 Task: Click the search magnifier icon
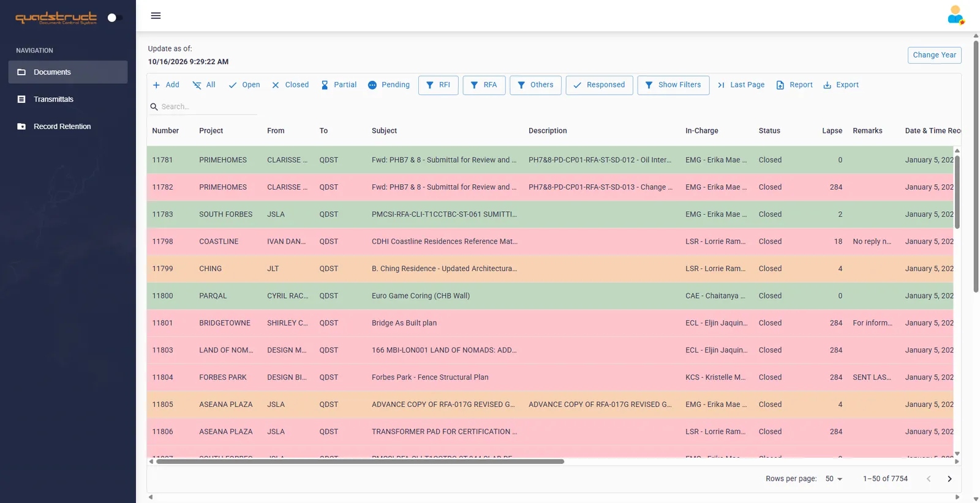154,106
